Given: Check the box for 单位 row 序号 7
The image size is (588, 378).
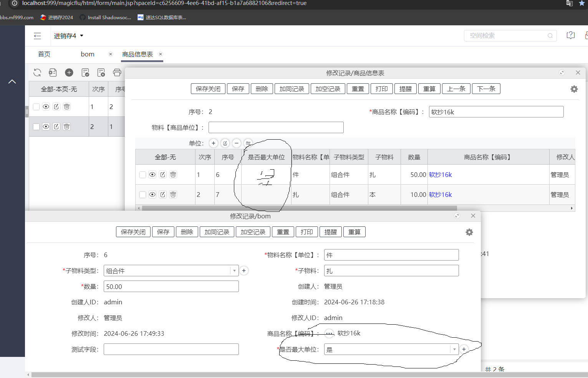Looking at the screenshot, I should [x=142, y=195].
